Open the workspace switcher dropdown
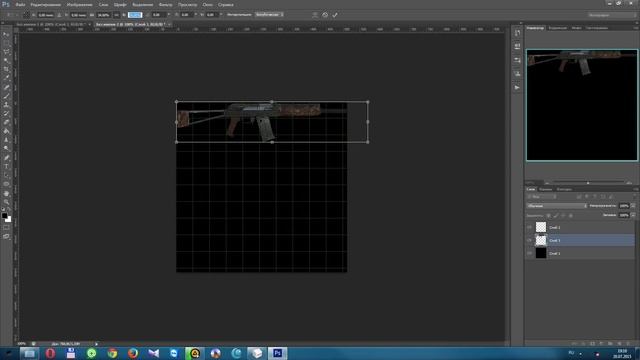Viewport: 640px width, 360px height. click(612, 15)
